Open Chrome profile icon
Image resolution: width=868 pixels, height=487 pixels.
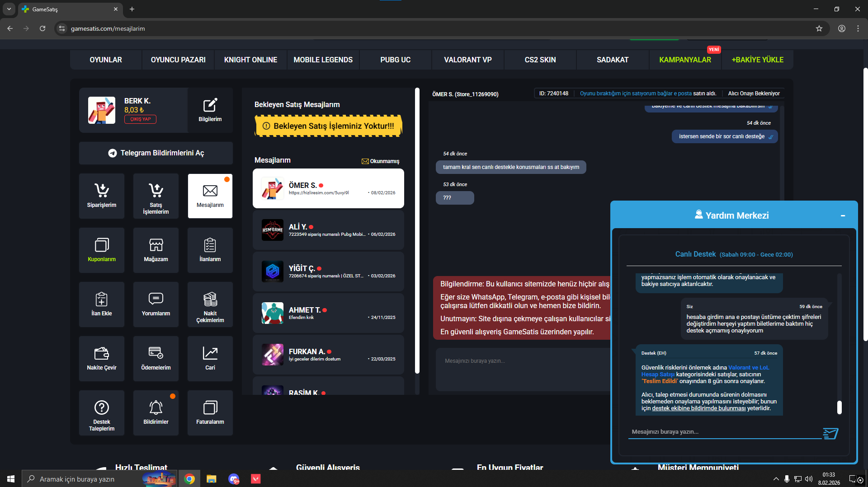point(842,28)
